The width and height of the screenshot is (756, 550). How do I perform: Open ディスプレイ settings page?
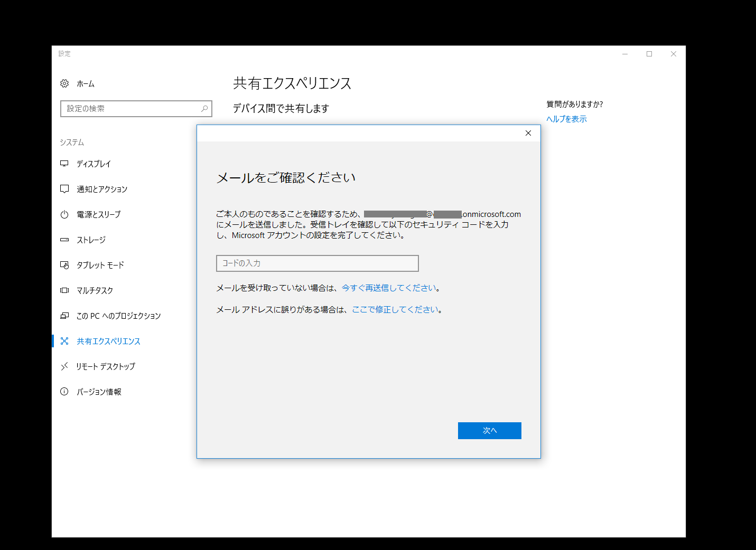[x=94, y=164]
